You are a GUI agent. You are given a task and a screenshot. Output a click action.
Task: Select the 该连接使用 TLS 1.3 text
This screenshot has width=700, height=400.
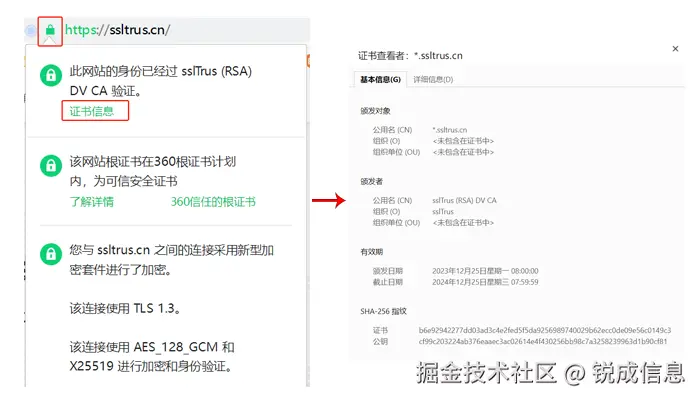pyautogui.click(x=125, y=308)
